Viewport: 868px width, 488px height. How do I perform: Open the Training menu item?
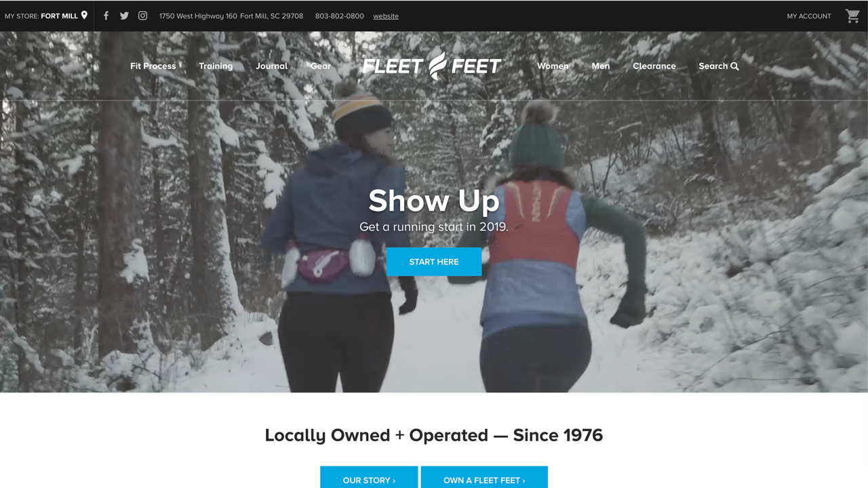pyautogui.click(x=216, y=66)
